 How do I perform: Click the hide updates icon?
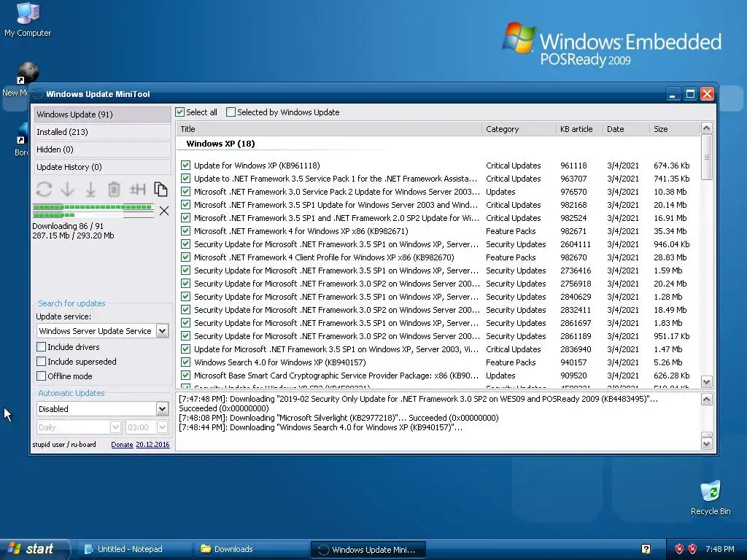click(x=137, y=190)
